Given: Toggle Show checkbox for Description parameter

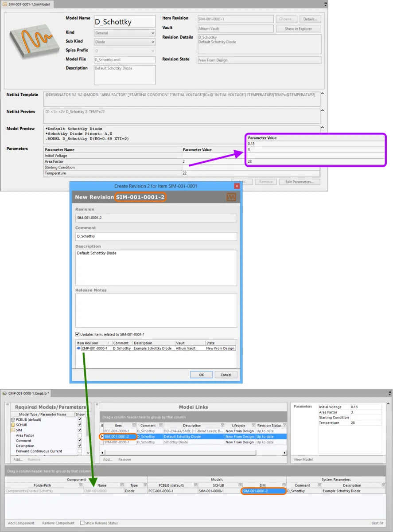Looking at the screenshot, I should tap(80, 446).
